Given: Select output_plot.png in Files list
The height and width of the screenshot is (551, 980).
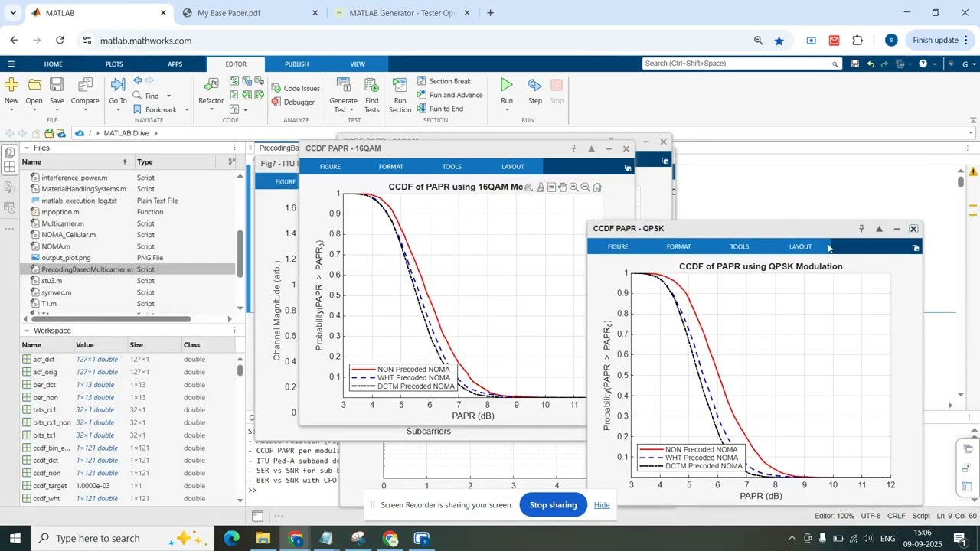Looking at the screenshot, I should pyautogui.click(x=66, y=258).
